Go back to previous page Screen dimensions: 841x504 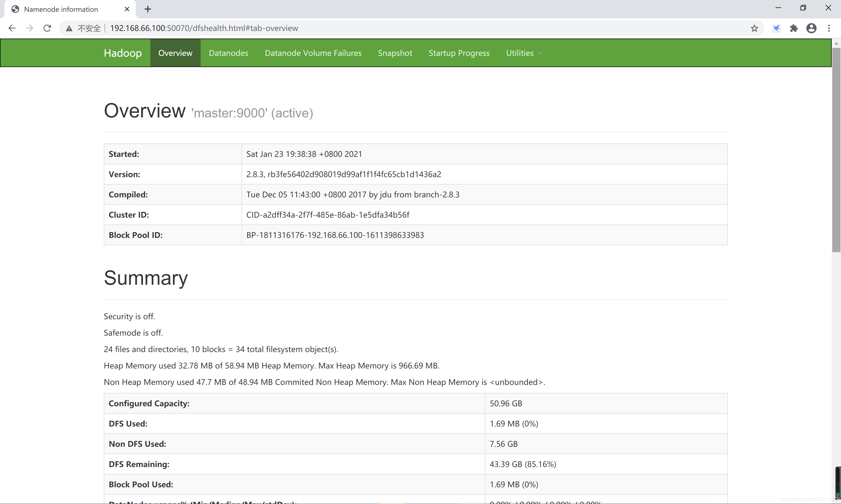tap(12, 28)
